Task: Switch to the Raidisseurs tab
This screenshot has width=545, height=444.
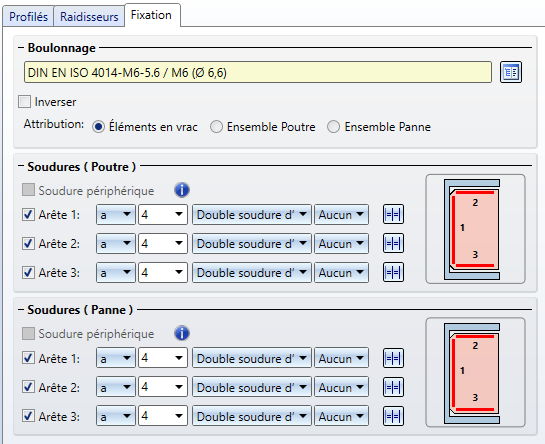Action: (89, 16)
